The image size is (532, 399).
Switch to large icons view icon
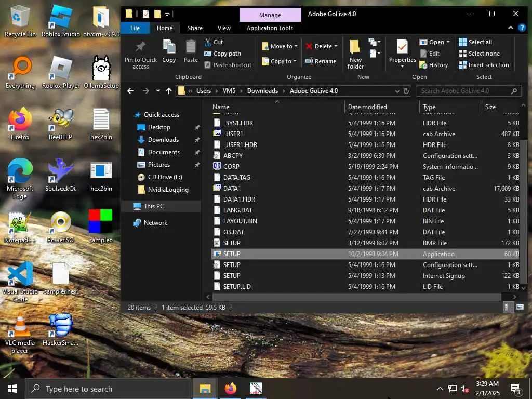point(520,308)
